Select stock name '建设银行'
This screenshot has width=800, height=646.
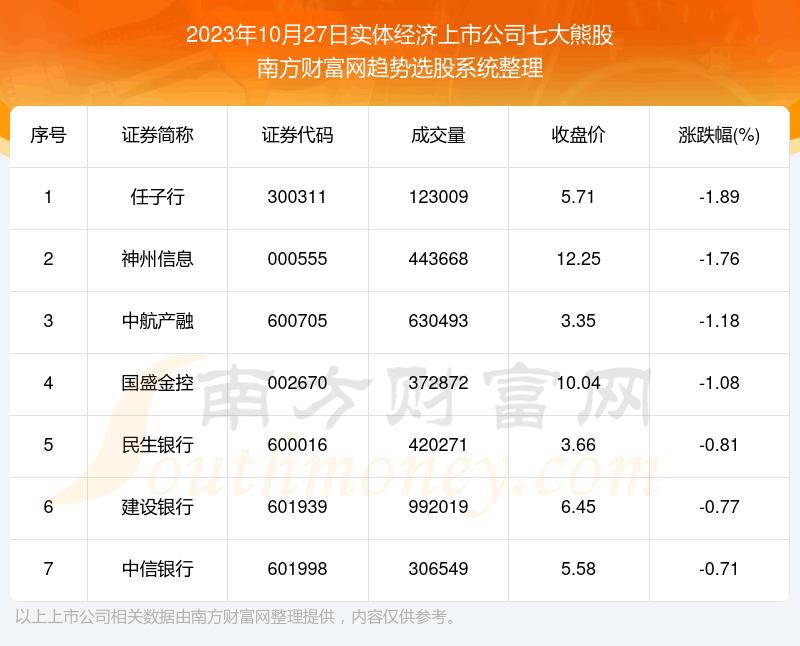point(157,507)
